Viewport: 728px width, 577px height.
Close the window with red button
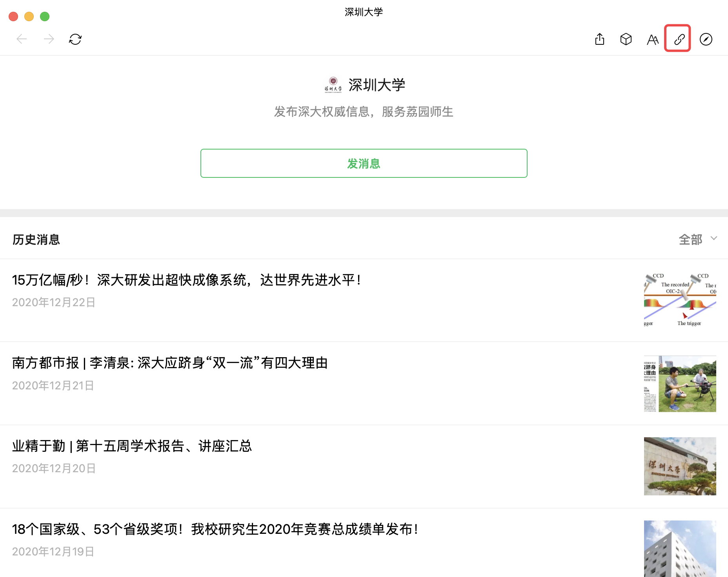(x=13, y=16)
